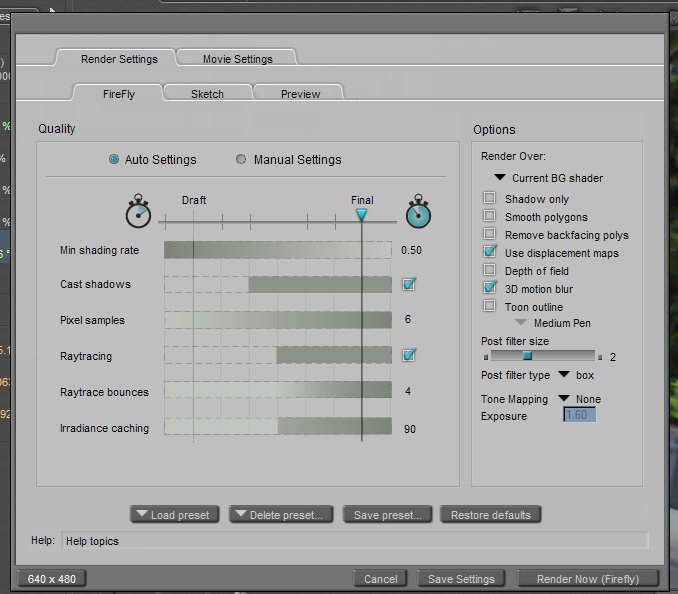Toggle the Cast shadows checkbox
This screenshot has width=678, height=594.
tap(408, 285)
